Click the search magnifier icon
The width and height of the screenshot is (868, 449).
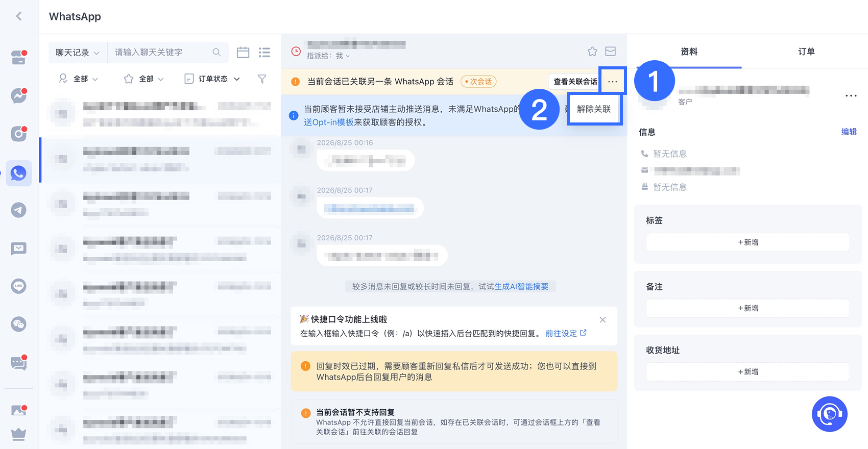[x=216, y=52]
